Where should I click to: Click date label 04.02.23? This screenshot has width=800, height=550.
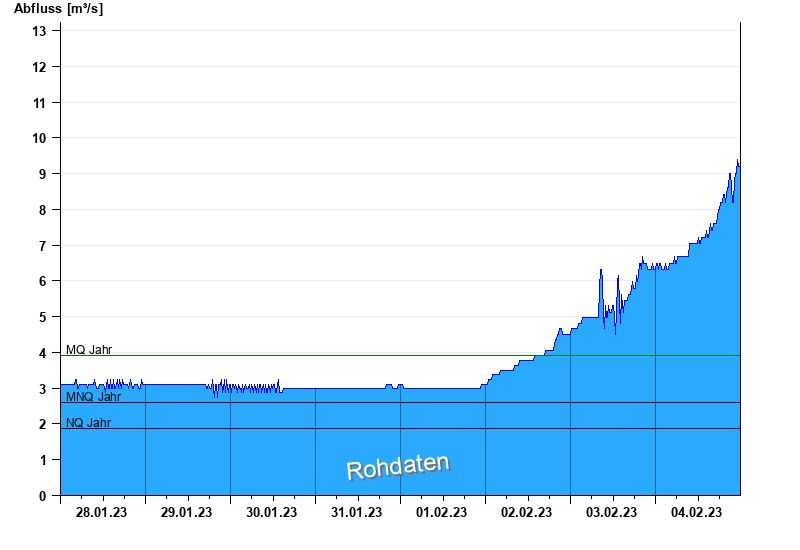(x=696, y=512)
